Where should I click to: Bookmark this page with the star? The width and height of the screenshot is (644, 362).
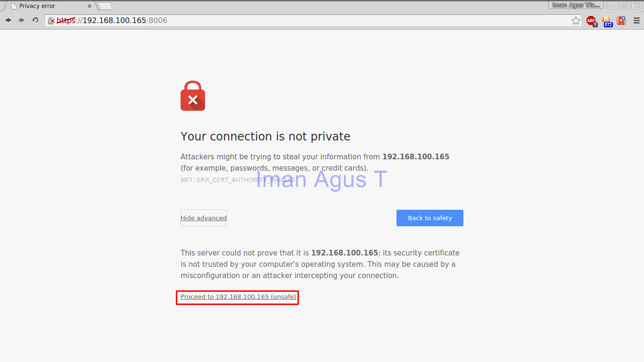pyautogui.click(x=576, y=21)
